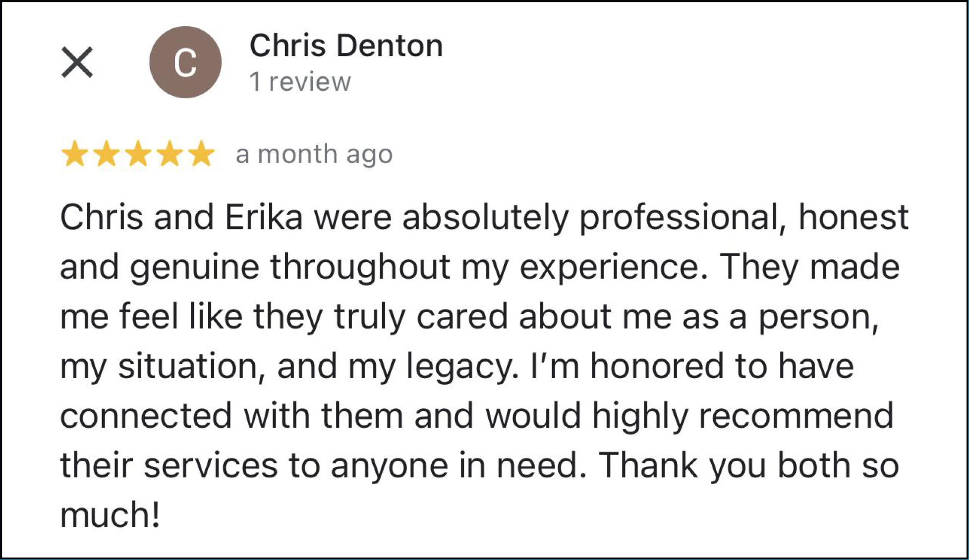The height and width of the screenshot is (560, 969).
Task: Click the word 'services' in the review
Action: click(x=211, y=465)
